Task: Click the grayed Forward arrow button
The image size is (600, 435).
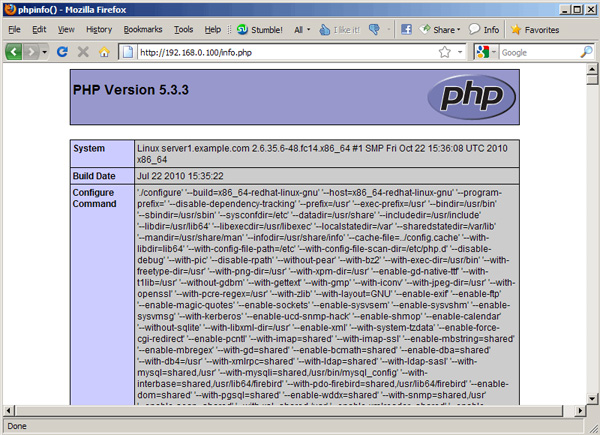Action: 31,52
